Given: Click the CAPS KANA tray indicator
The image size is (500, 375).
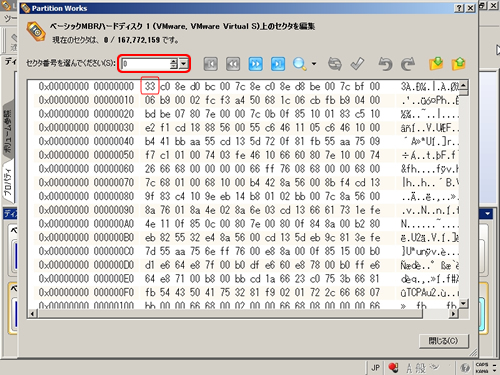Looking at the screenshot, I should pyautogui.click(x=482, y=368).
